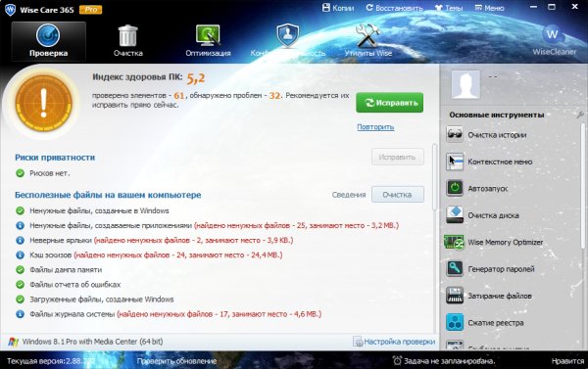
Task: Click the info icon beside Кэш эскизов
Action: 21,255
